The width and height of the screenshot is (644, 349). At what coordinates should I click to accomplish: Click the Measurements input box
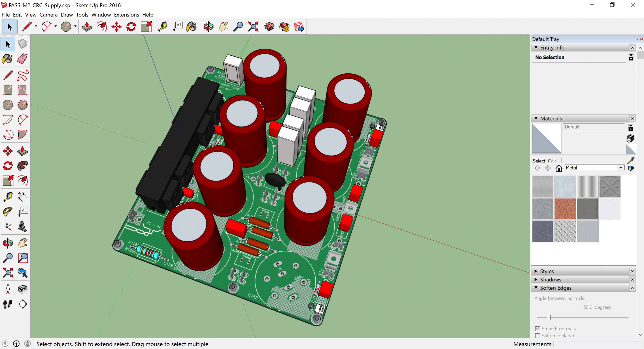[x=598, y=344]
